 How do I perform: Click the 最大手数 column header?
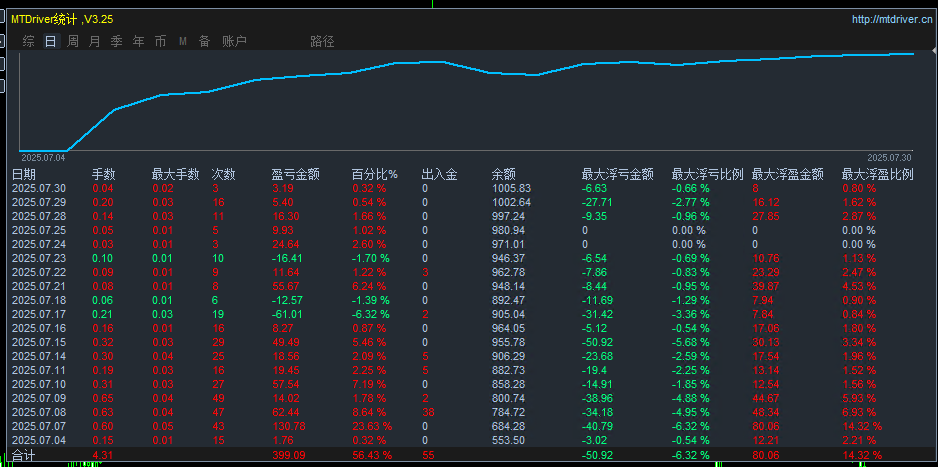pos(175,175)
